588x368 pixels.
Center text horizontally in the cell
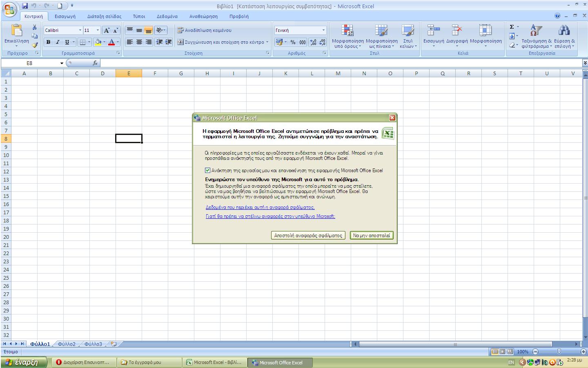pos(139,42)
